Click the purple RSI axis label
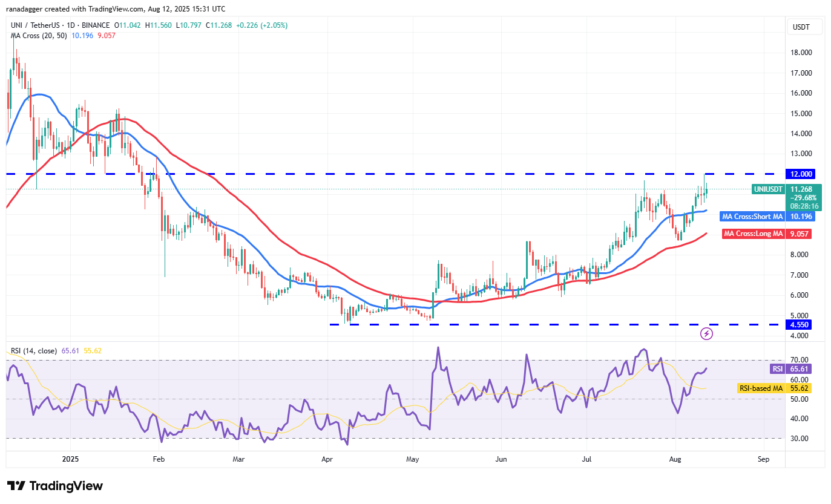 tap(776, 368)
